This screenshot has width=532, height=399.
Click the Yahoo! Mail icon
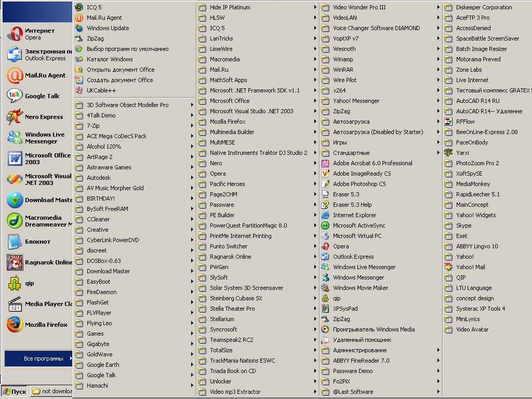pyautogui.click(x=448, y=267)
